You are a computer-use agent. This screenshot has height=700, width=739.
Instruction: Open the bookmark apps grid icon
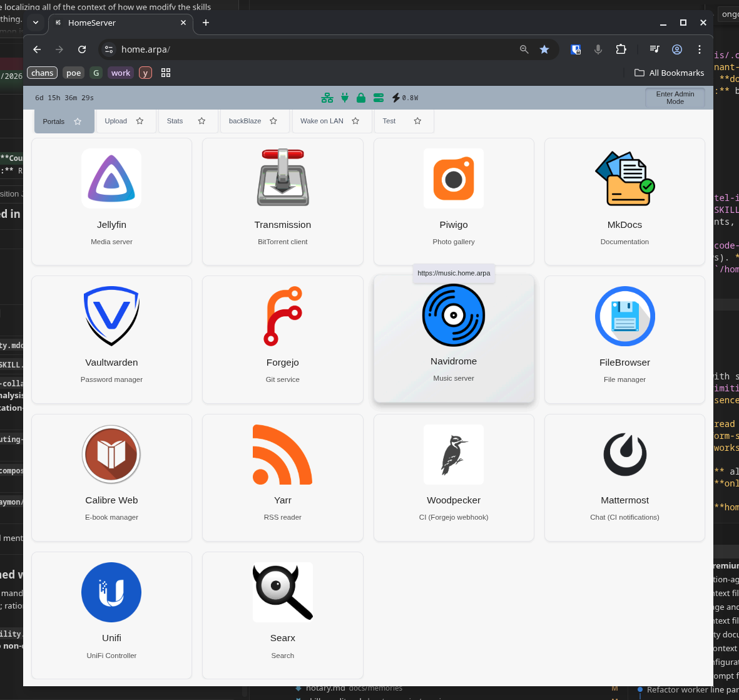[x=165, y=73]
